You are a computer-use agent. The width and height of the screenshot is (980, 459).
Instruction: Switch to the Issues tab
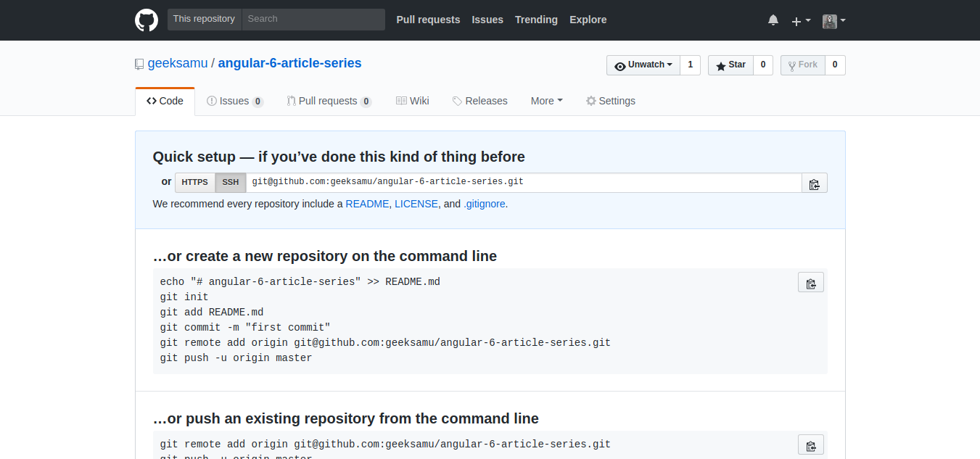click(x=234, y=101)
